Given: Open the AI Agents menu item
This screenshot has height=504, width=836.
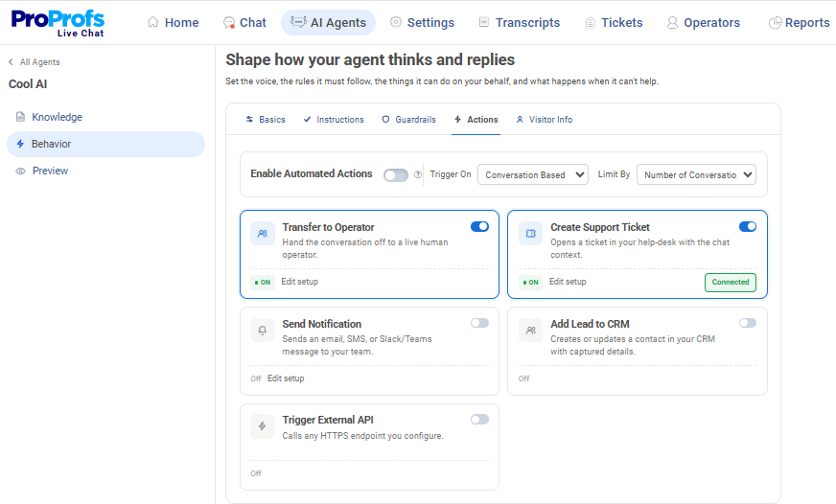Looking at the screenshot, I should click(329, 22).
